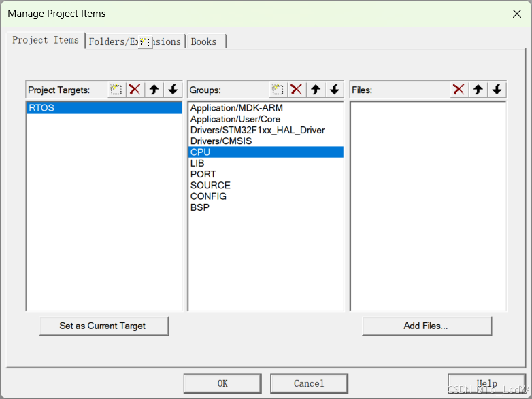Image resolution: width=532 pixels, height=399 pixels.
Task: Confirm with the OK button
Action: coord(222,384)
